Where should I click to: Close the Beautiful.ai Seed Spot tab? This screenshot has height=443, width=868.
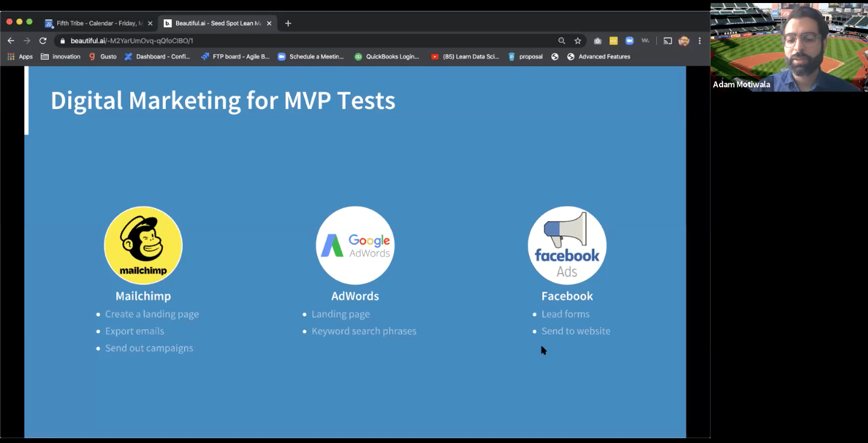pyautogui.click(x=269, y=24)
